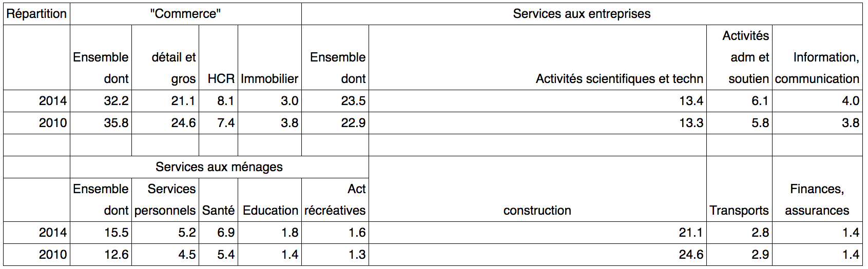This screenshot has width=868, height=269.
Task: Click the "Services aux ménages" header cell
Action: 219,167
